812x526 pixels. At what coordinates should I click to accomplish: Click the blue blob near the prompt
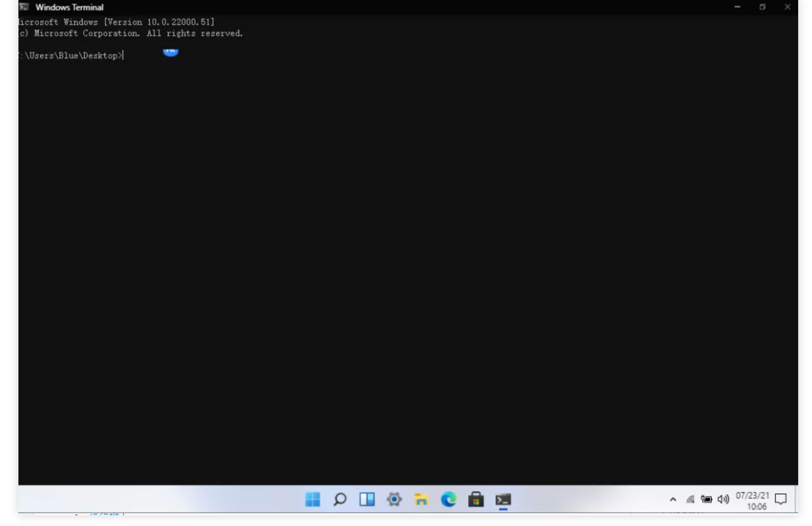pos(171,52)
